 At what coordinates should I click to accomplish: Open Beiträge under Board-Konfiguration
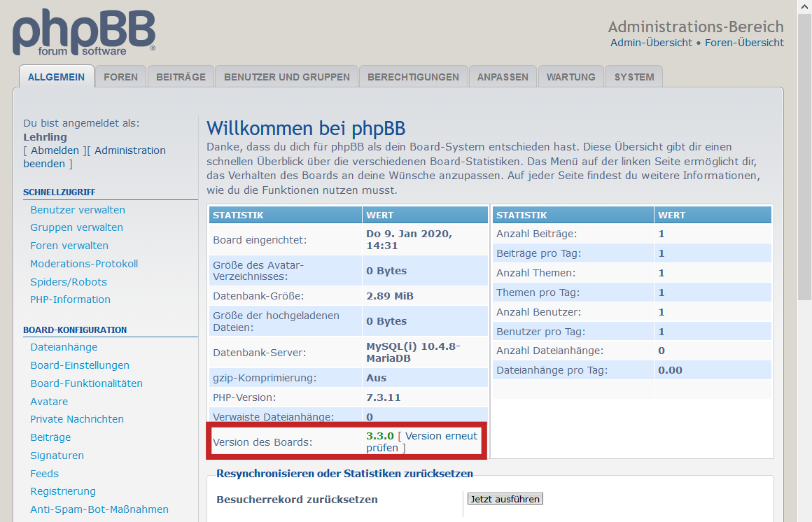point(50,437)
